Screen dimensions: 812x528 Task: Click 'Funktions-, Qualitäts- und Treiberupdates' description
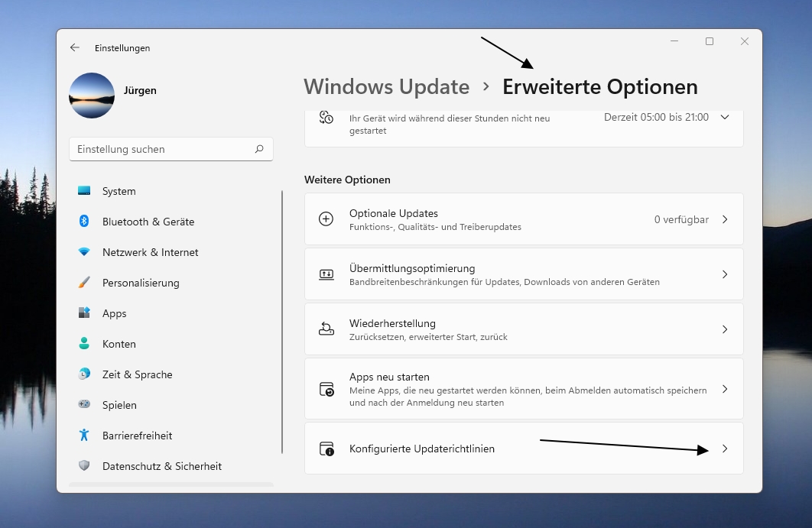435,227
